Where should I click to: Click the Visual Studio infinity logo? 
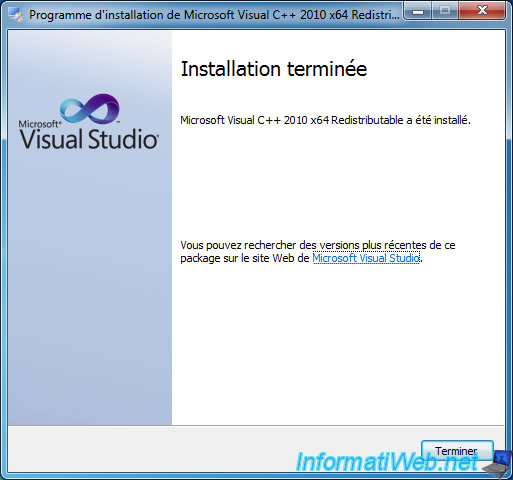coord(90,108)
